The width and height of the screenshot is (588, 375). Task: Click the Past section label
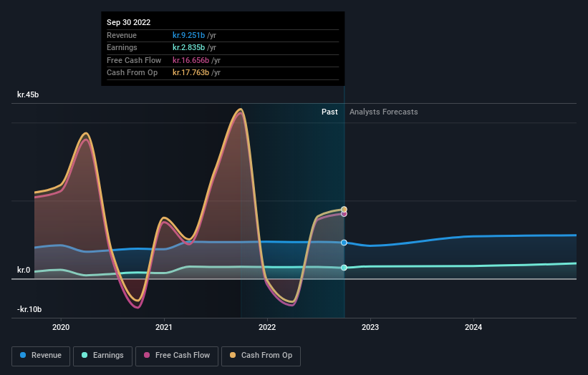(329, 112)
